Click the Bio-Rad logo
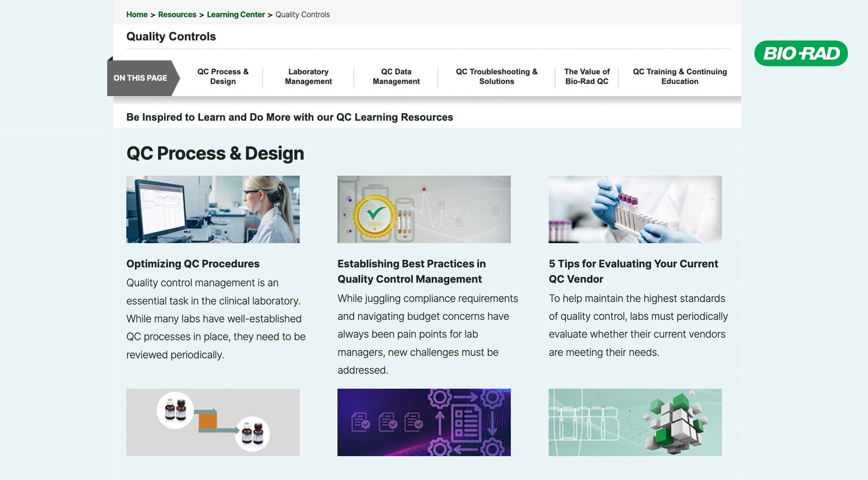This screenshot has height=480, width=868. click(x=801, y=53)
